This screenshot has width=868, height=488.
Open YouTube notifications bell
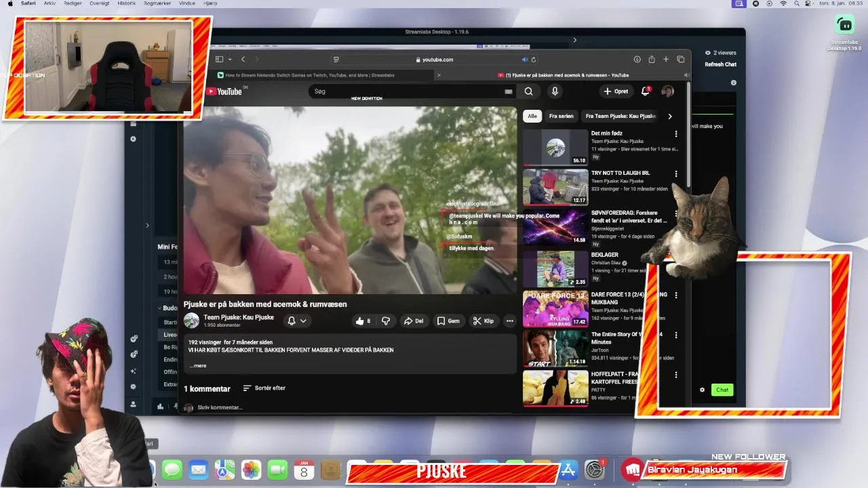(646, 91)
